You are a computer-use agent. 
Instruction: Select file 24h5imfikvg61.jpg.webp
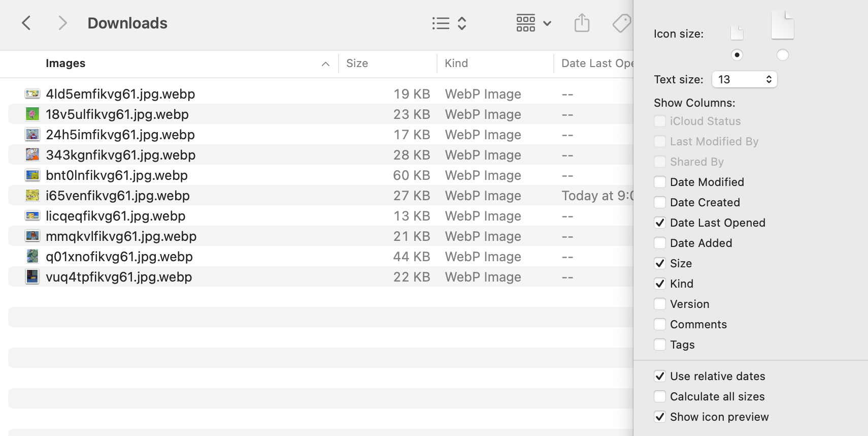(x=120, y=135)
